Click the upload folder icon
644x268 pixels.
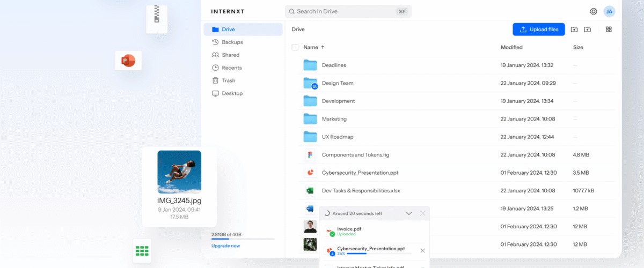tap(574, 29)
